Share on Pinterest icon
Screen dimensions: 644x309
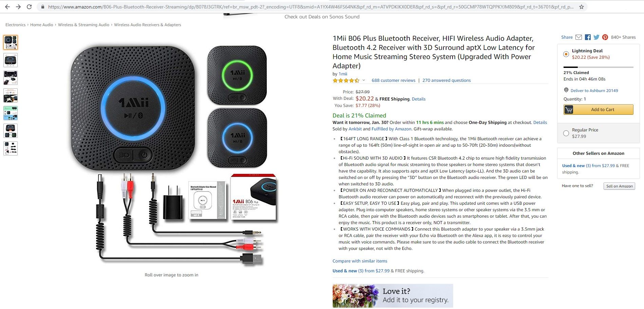[x=605, y=37]
